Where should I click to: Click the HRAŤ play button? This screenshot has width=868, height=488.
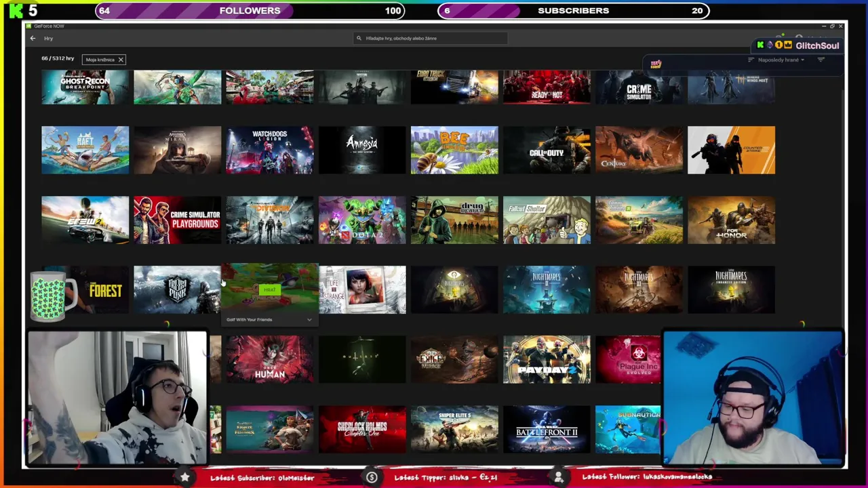270,290
